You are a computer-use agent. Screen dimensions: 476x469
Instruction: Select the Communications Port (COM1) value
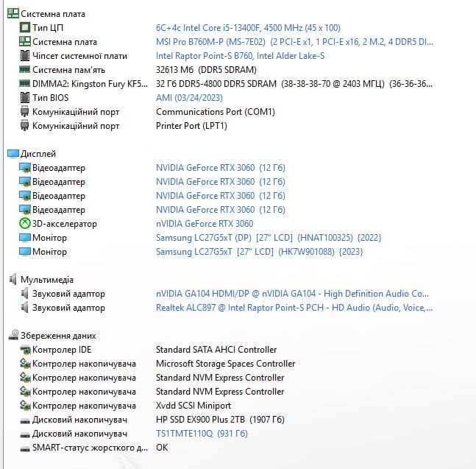(216, 111)
